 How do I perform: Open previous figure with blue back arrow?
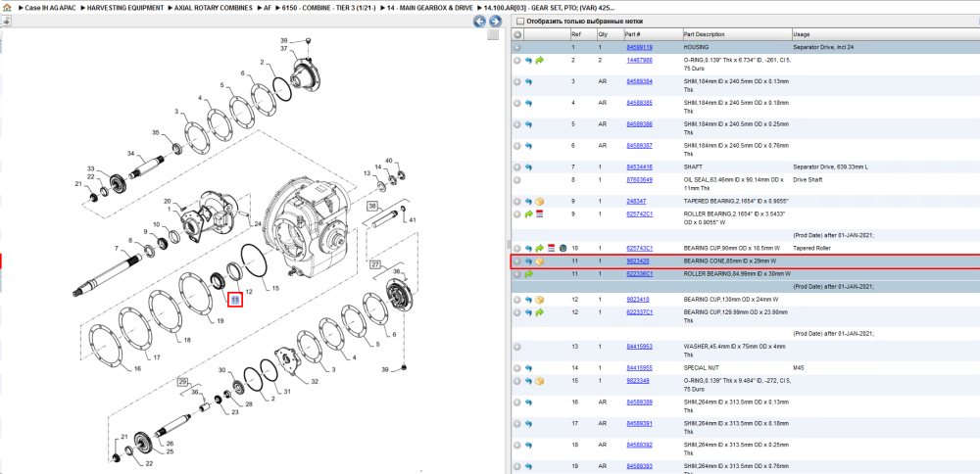479,22
